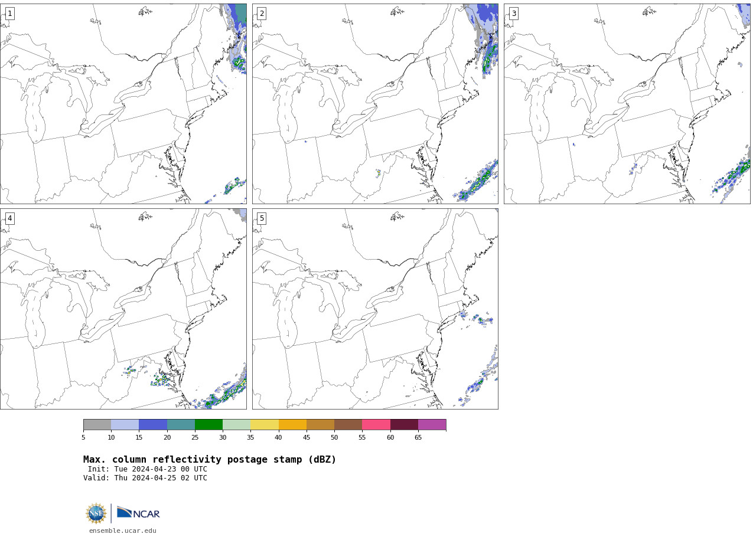Viewport: 756px width, 537px height.
Task: Click the yellow 35-40 dBZ swatch
Action: (x=265, y=425)
